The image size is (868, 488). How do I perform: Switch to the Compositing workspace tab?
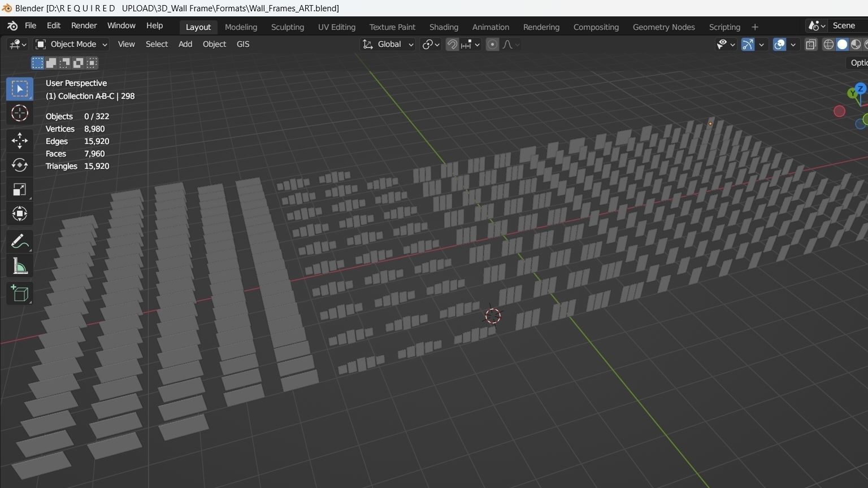(596, 27)
